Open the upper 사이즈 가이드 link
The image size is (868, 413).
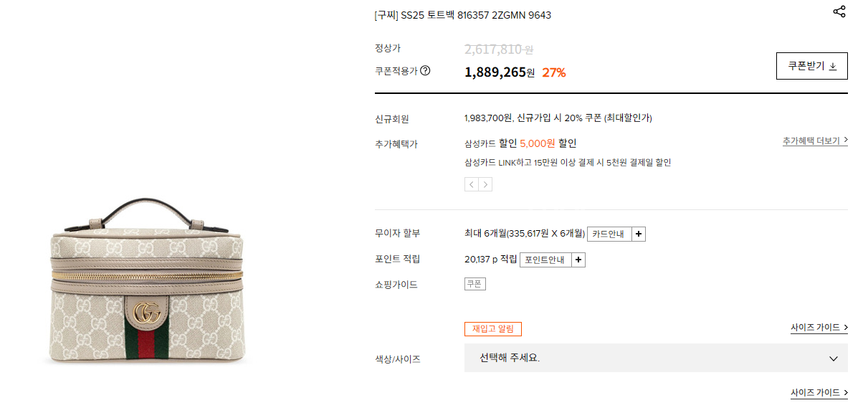pyautogui.click(x=819, y=328)
